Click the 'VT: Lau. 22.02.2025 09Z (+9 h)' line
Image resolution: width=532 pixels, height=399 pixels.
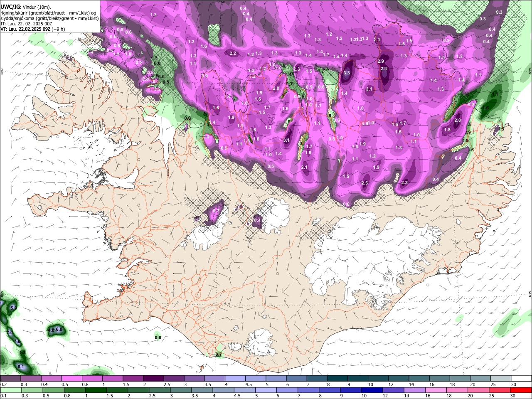pyautogui.click(x=33, y=29)
